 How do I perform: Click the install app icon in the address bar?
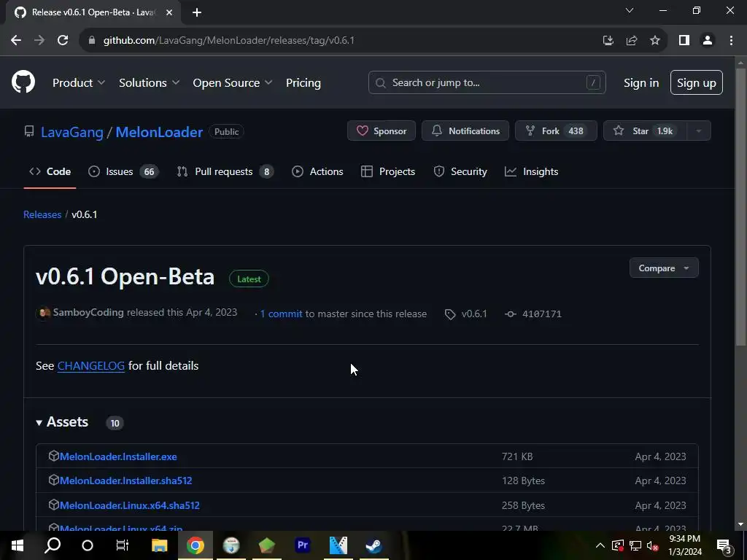(x=608, y=41)
